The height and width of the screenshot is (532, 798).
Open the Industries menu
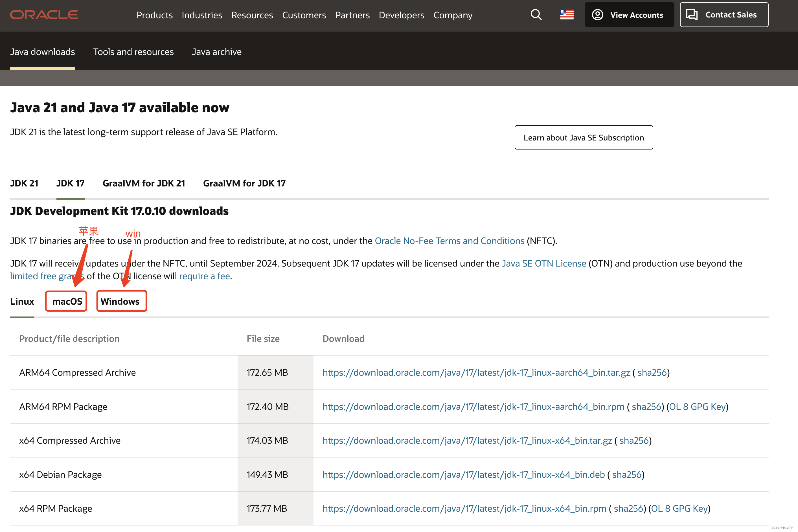click(202, 15)
